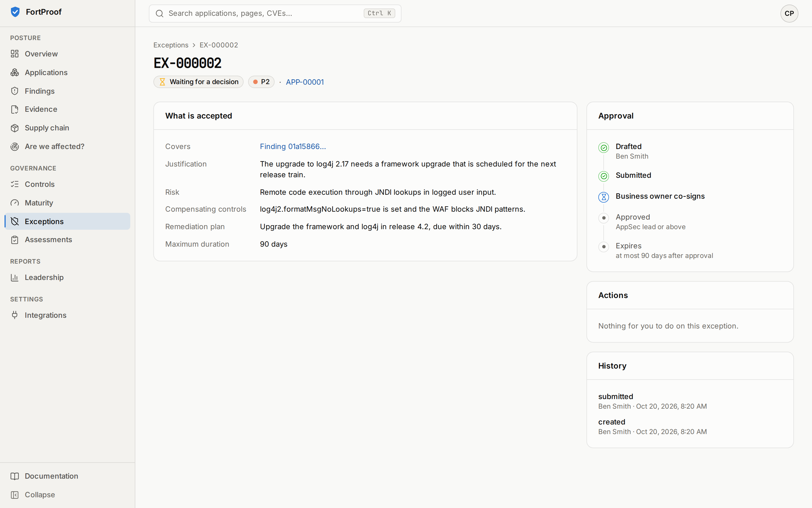Open the Finding 01a15866... link

coord(293,146)
